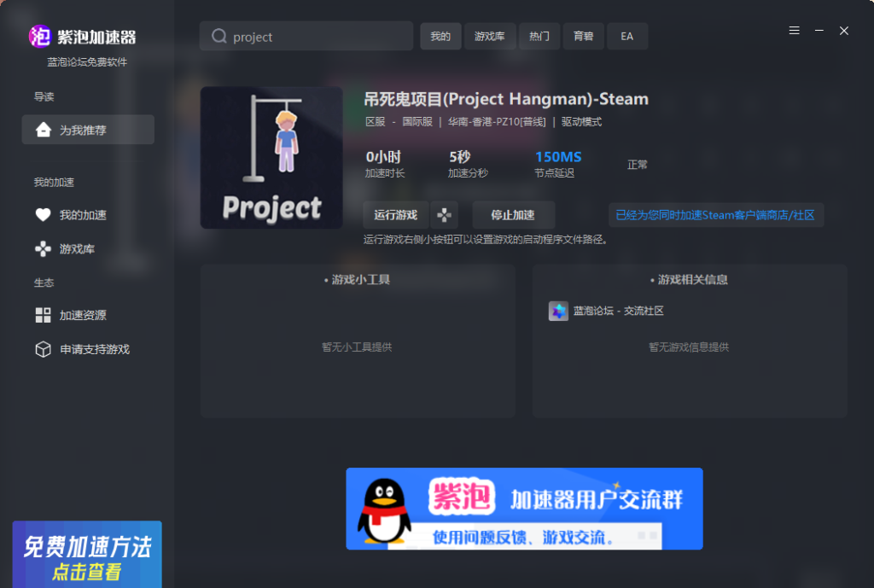Open the 加速器用户交流群 QQ banner
This screenshot has height=588, width=874.
524,509
